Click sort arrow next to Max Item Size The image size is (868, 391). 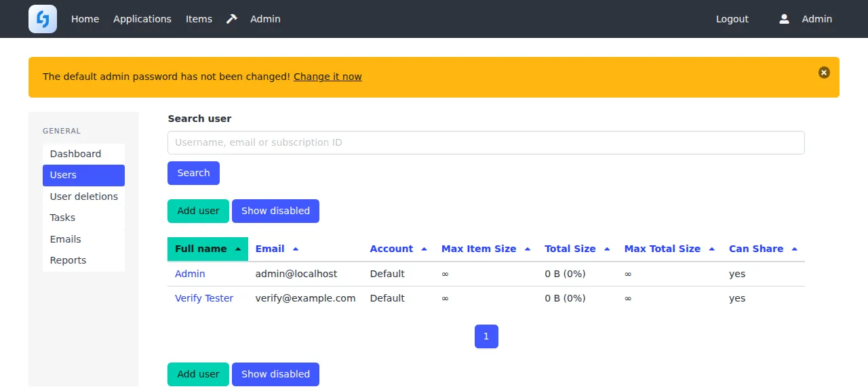coord(528,249)
